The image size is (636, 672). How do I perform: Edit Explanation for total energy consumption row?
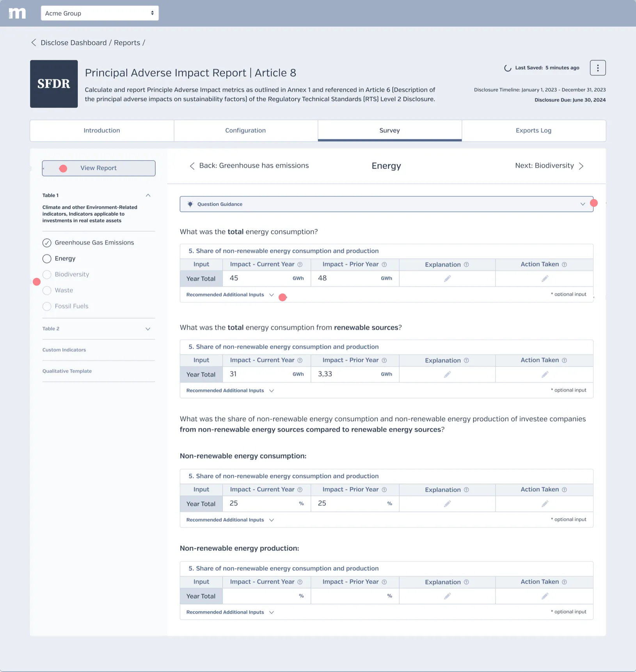coord(447,279)
